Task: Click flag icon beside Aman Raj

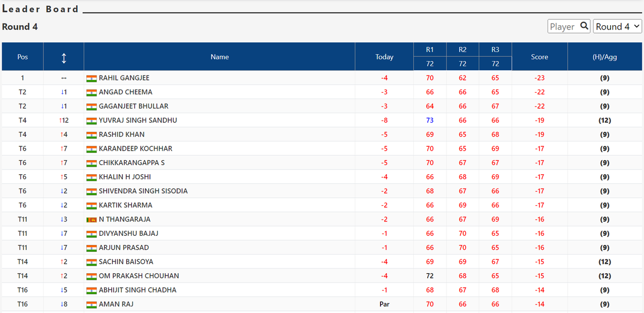Action: click(x=91, y=304)
